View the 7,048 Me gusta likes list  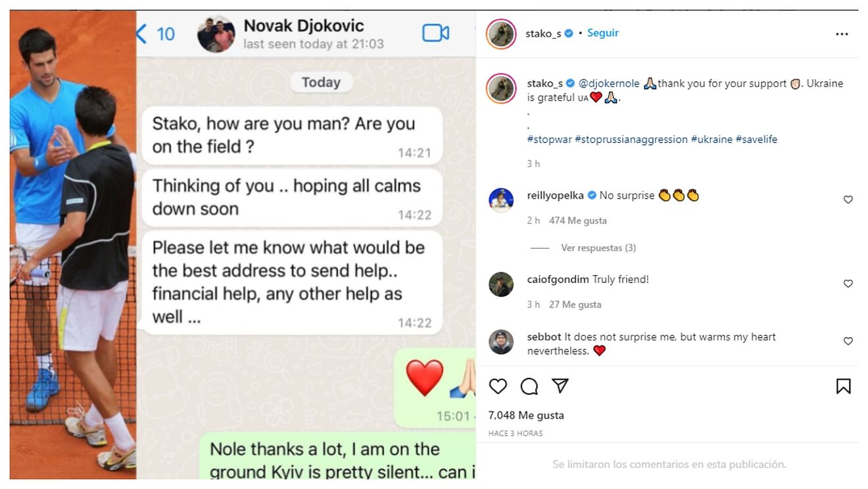526,415
